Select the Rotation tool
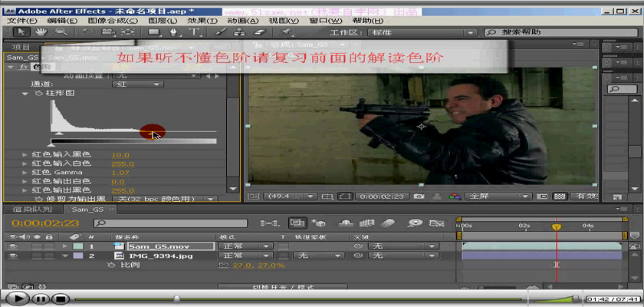644x307 pixels. click(x=87, y=31)
